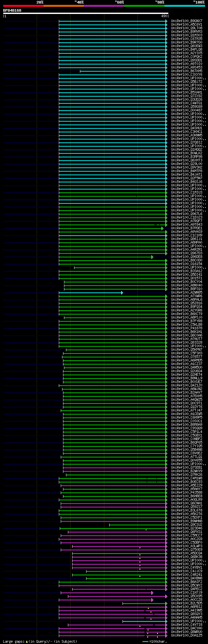The height and width of the screenshot is (644, 208).
Task: Select label UniRef100_B0CY04
Action: (x=187, y=282)
